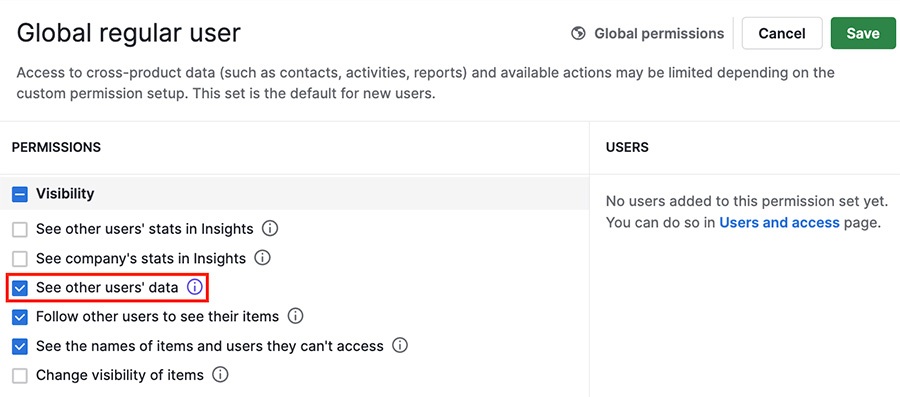Click the highlighted info icon for See other users' data
This screenshot has width=900, height=397.
click(x=195, y=287)
